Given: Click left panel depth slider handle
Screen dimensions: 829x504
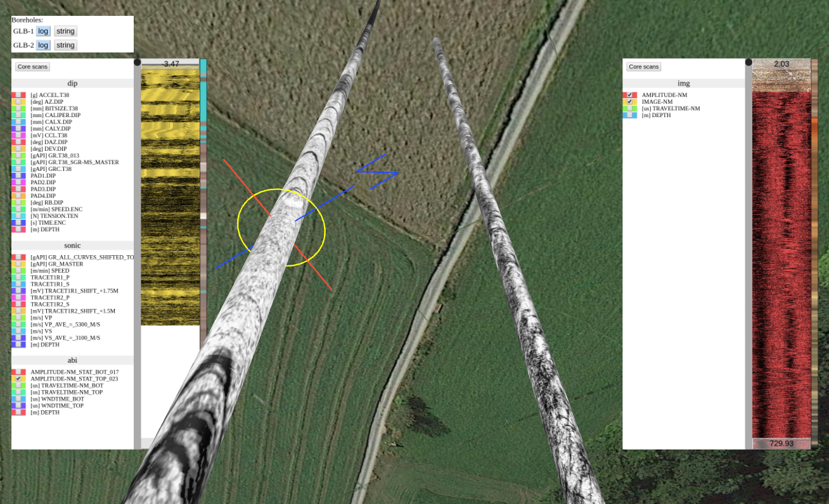Looking at the screenshot, I should tap(138, 62).
